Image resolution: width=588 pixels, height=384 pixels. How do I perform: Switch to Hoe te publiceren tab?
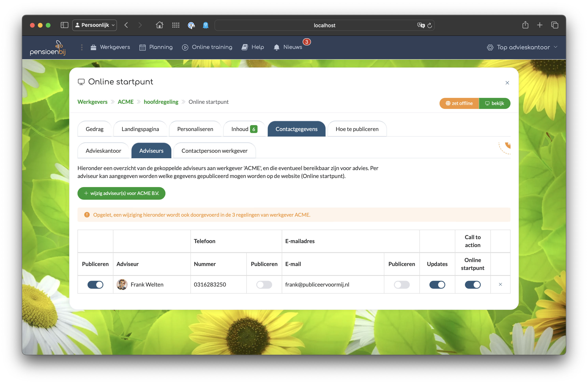[x=357, y=129]
